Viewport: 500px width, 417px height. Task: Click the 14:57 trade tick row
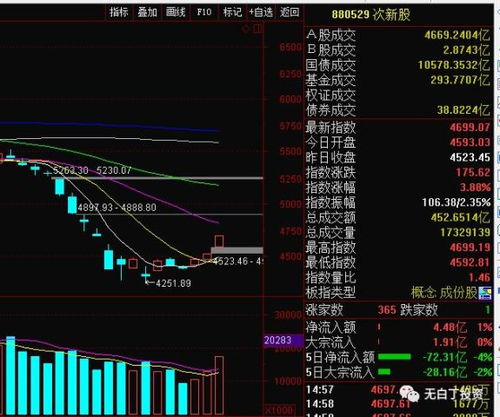398,390
